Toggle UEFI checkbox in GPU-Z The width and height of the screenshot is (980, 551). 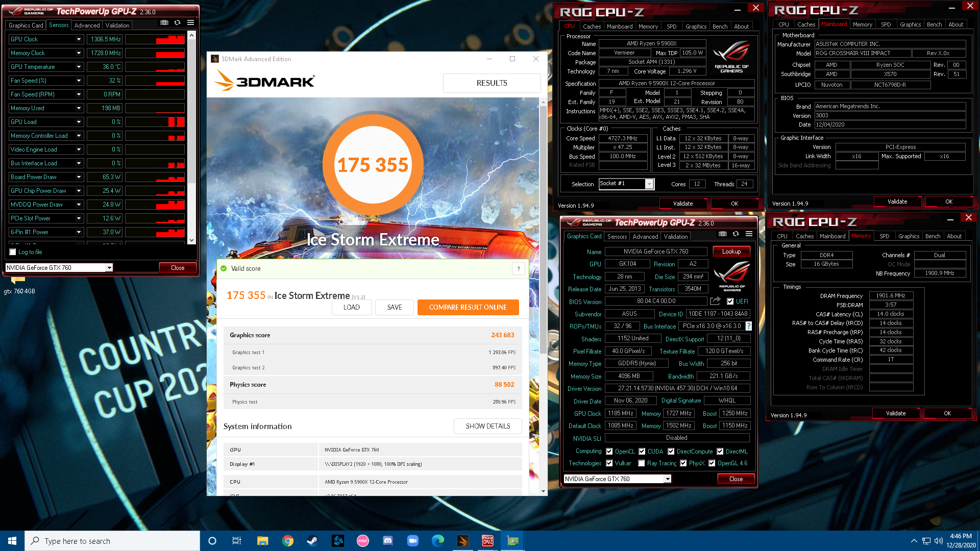pos(730,302)
